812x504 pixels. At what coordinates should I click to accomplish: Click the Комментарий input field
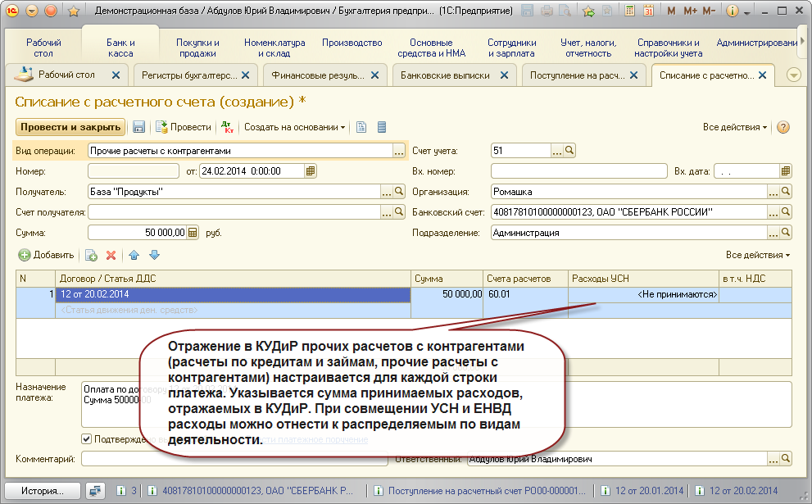pos(234,458)
